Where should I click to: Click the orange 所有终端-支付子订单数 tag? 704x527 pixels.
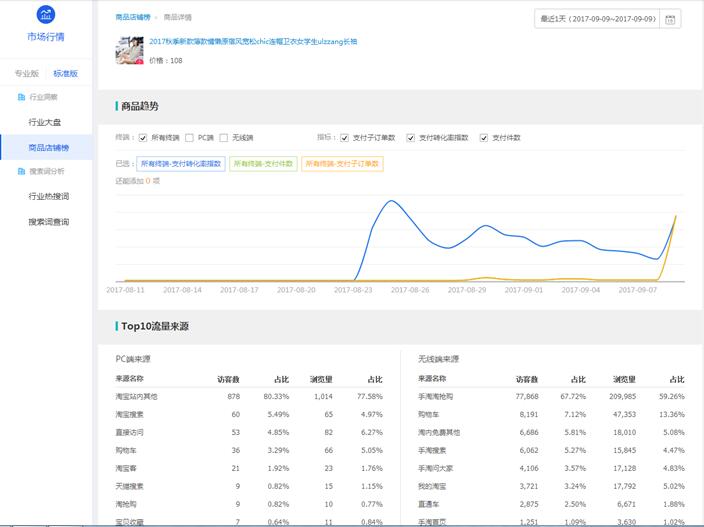(x=342, y=164)
